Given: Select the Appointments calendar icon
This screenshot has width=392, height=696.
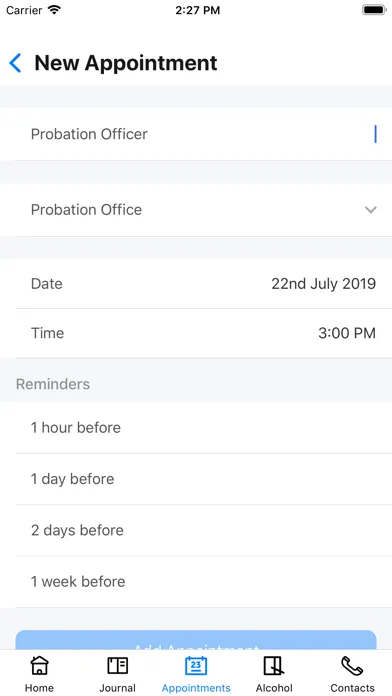Looking at the screenshot, I should tap(196, 666).
